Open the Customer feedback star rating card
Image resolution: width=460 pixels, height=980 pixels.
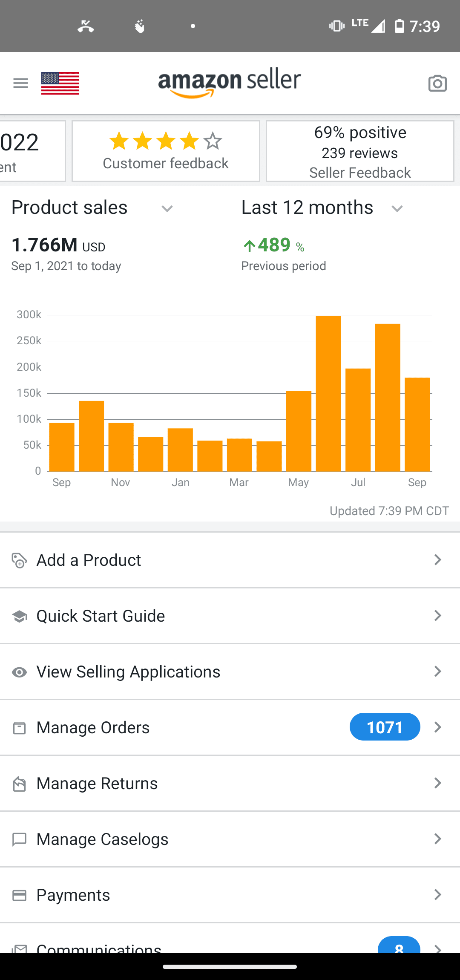166,151
